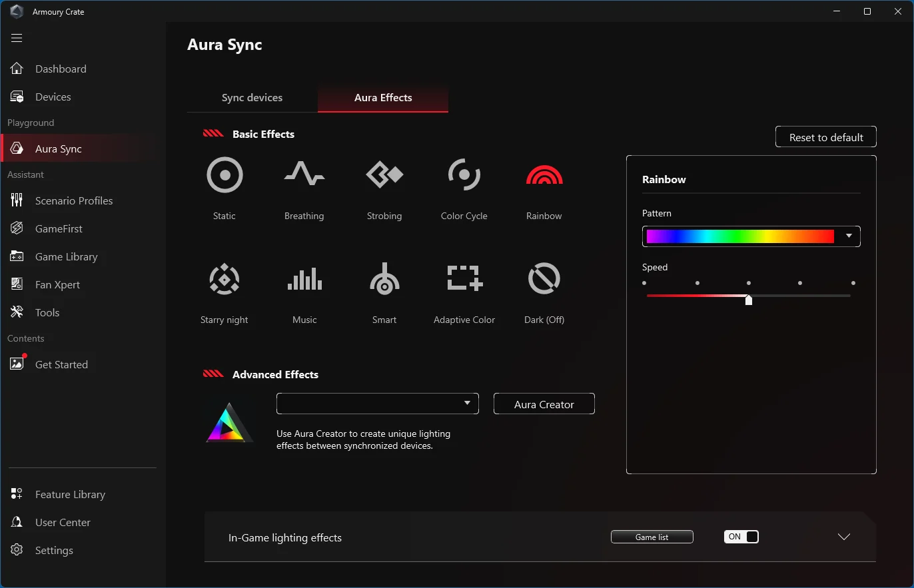Screen dimensions: 914x588
Task: Choose the Adaptive Color effect icon
Action: click(x=464, y=278)
